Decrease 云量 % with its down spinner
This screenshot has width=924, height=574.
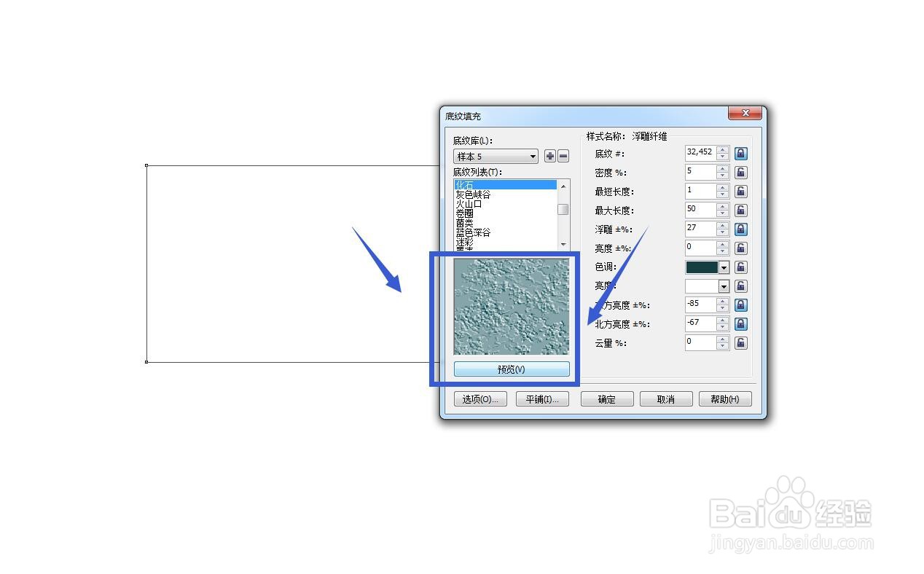[722, 347]
